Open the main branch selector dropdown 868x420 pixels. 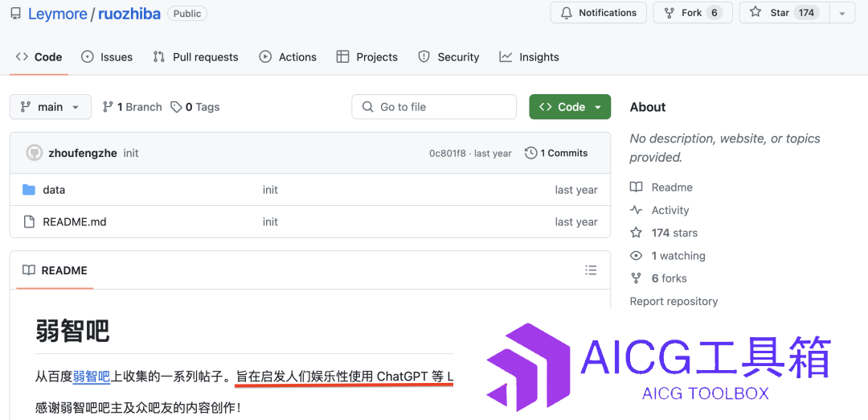51,107
